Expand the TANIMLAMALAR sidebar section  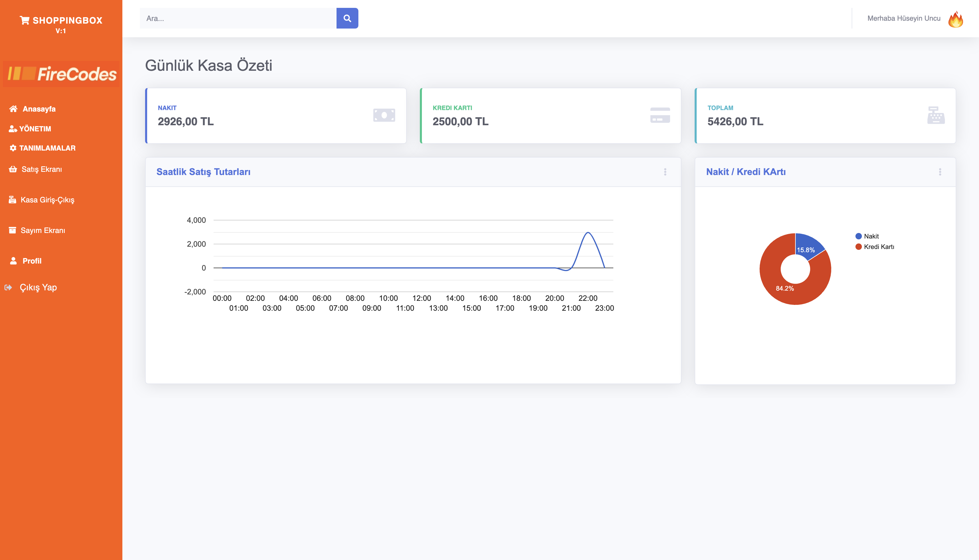point(47,148)
